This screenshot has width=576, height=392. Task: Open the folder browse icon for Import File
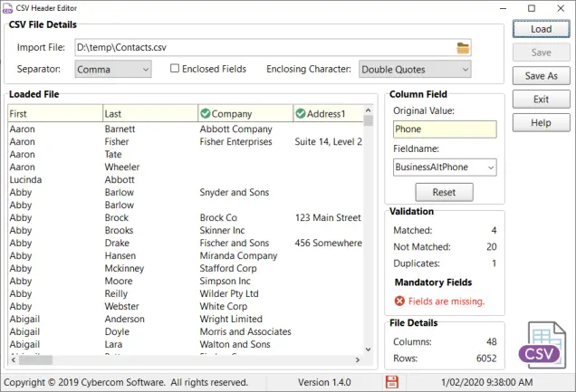tap(463, 48)
